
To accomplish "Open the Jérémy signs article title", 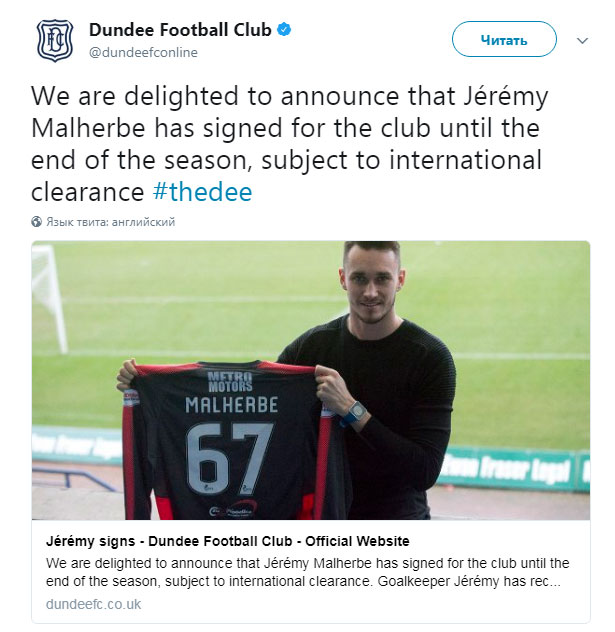I will (x=228, y=541).
